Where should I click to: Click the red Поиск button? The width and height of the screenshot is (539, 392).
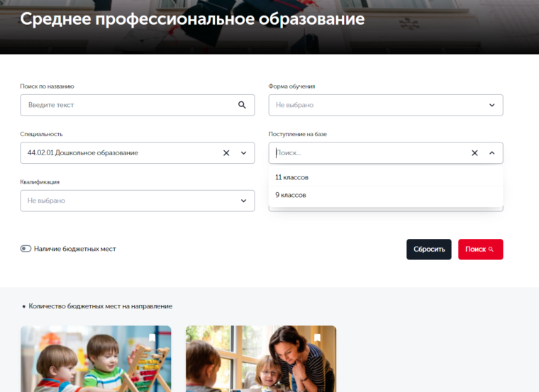(480, 250)
